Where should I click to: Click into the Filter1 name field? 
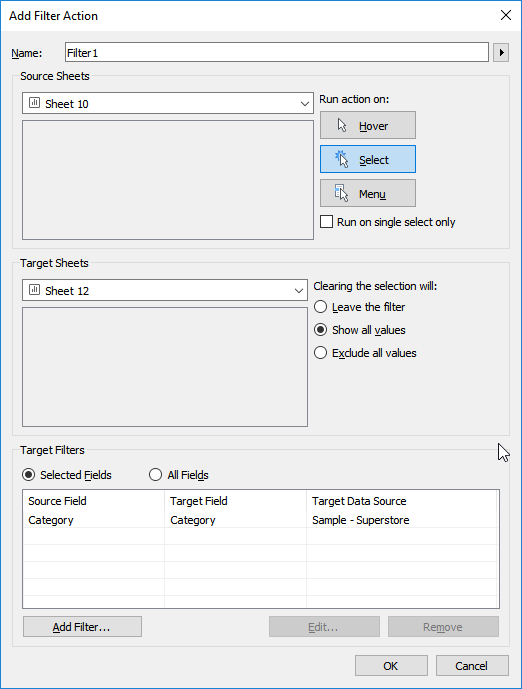pos(277,52)
